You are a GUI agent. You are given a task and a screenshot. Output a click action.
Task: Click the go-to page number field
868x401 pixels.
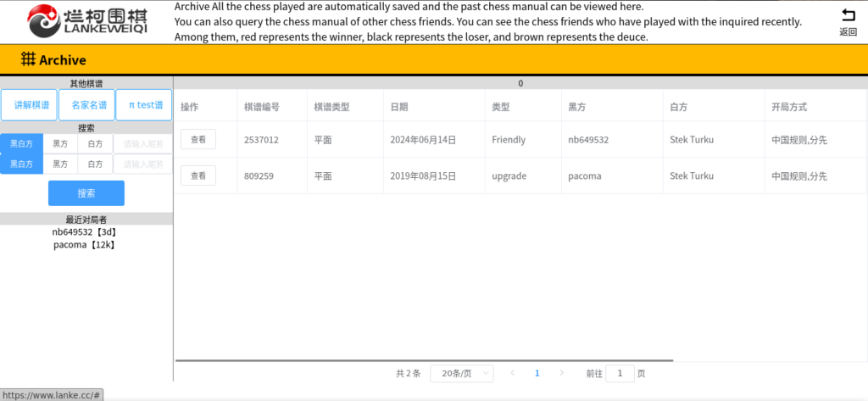tap(620, 373)
